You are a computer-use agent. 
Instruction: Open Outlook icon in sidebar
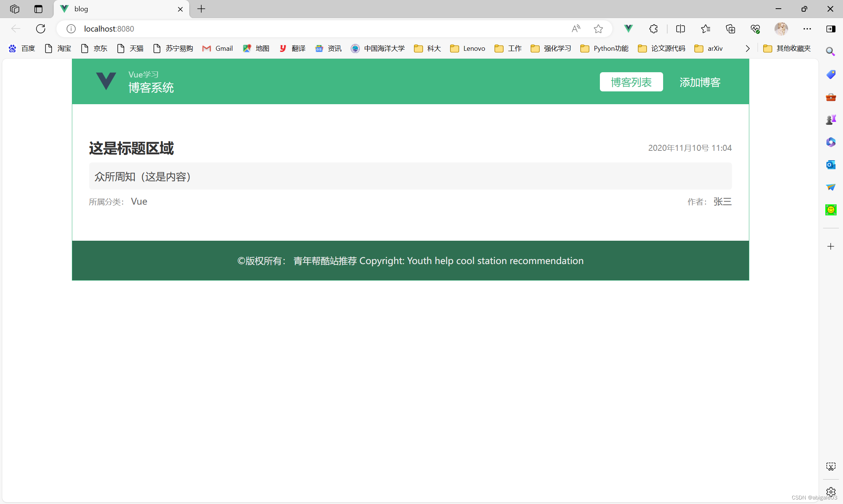point(831,165)
